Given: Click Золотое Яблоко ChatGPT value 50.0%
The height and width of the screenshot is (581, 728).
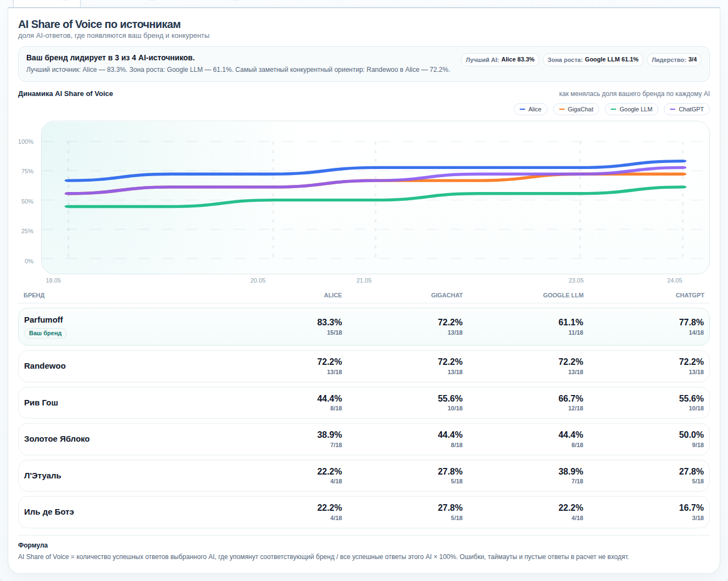Looking at the screenshot, I should click(691, 435).
